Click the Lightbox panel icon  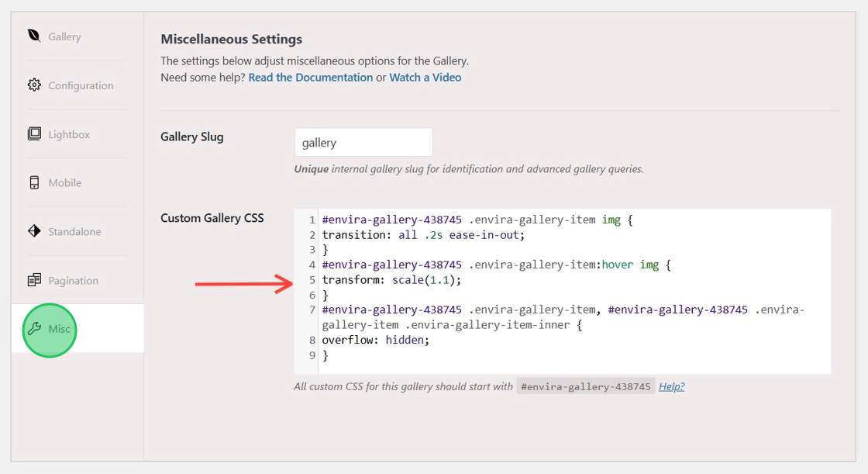(34, 133)
